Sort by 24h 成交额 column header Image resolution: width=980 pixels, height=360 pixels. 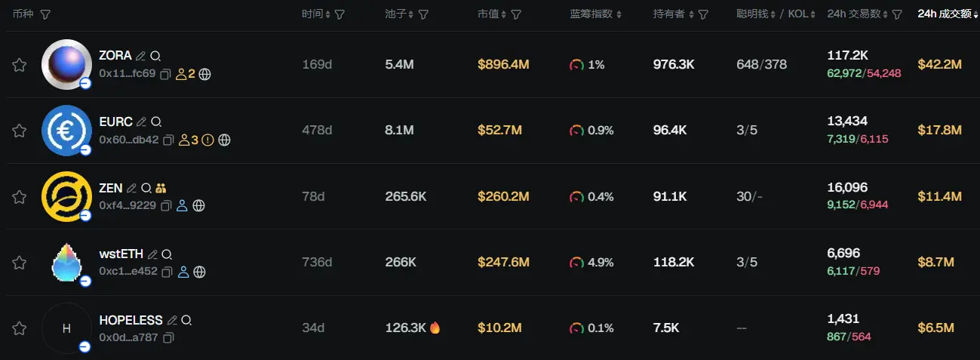pos(946,14)
